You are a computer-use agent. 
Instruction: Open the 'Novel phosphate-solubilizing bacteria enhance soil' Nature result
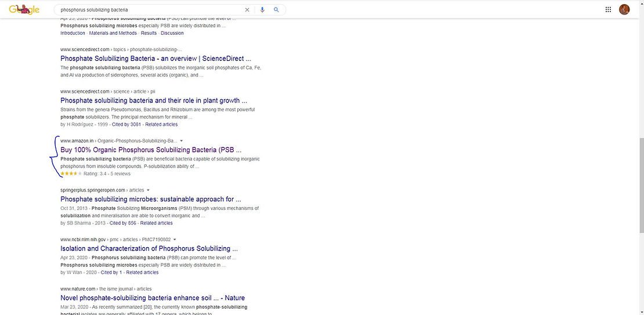[x=152, y=298]
